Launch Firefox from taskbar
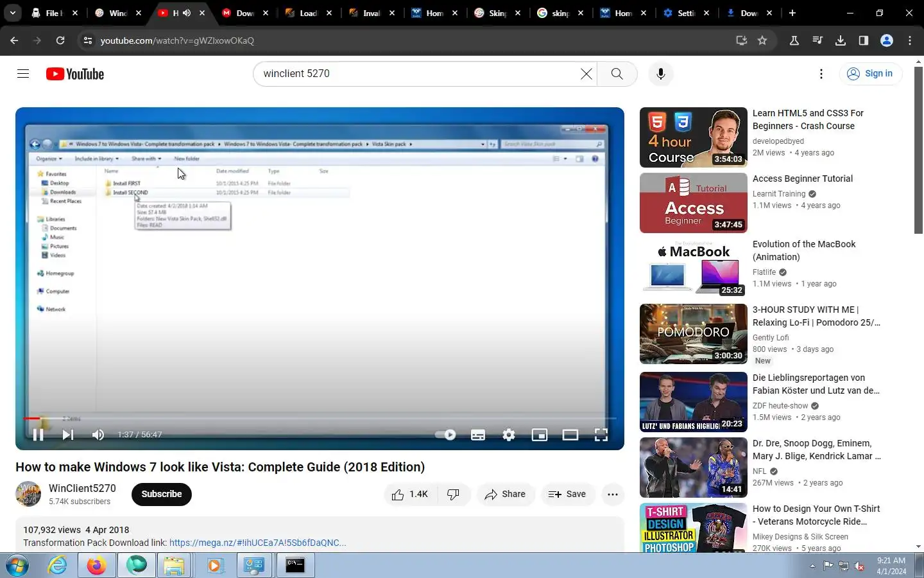This screenshot has width=924, height=578. pyautogui.click(x=97, y=566)
